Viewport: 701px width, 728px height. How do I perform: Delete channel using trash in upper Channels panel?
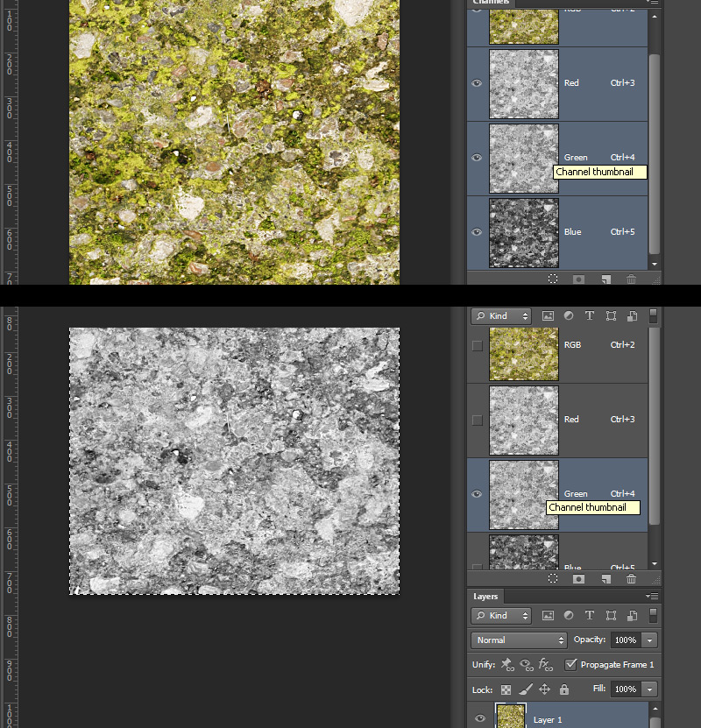click(x=631, y=279)
